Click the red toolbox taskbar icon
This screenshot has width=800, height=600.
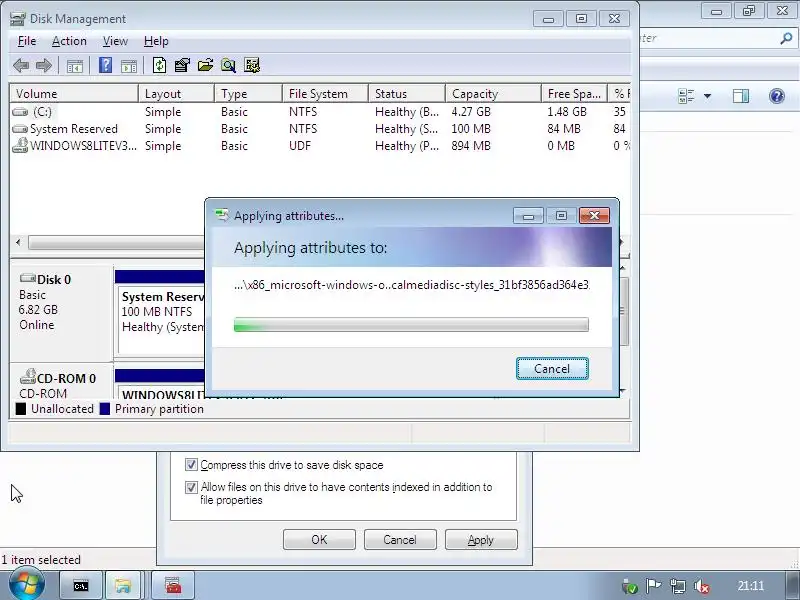tap(173, 585)
